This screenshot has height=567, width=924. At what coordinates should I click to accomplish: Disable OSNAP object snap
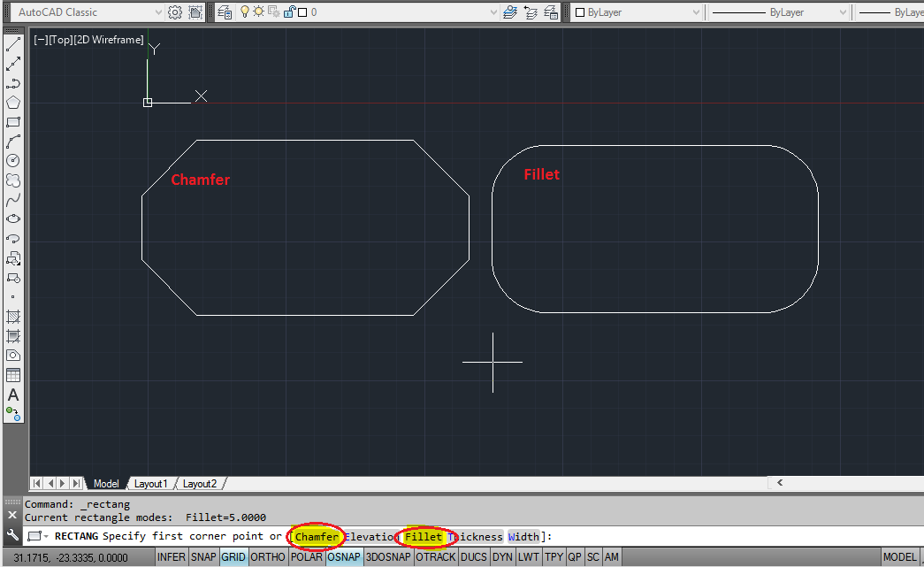[x=344, y=557]
